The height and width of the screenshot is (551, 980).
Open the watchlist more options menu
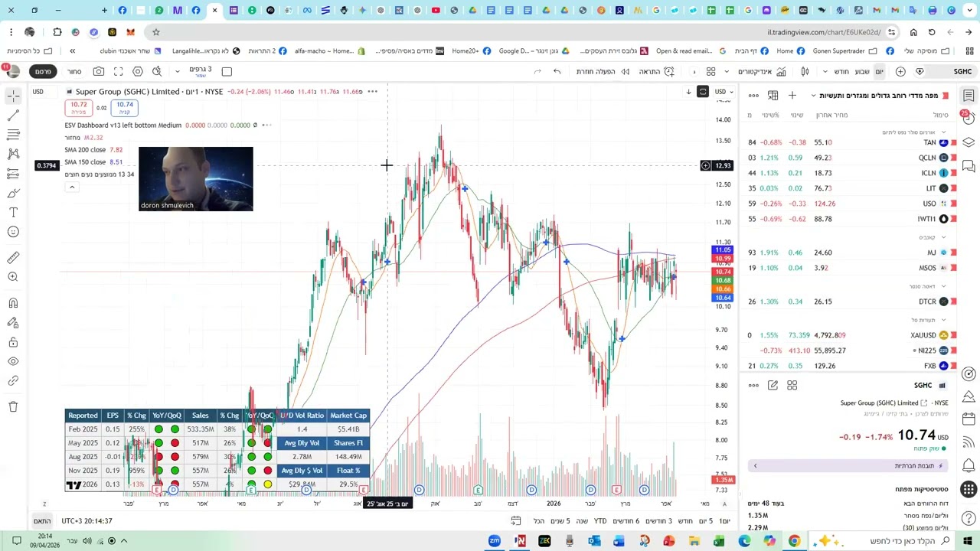click(x=753, y=96)
